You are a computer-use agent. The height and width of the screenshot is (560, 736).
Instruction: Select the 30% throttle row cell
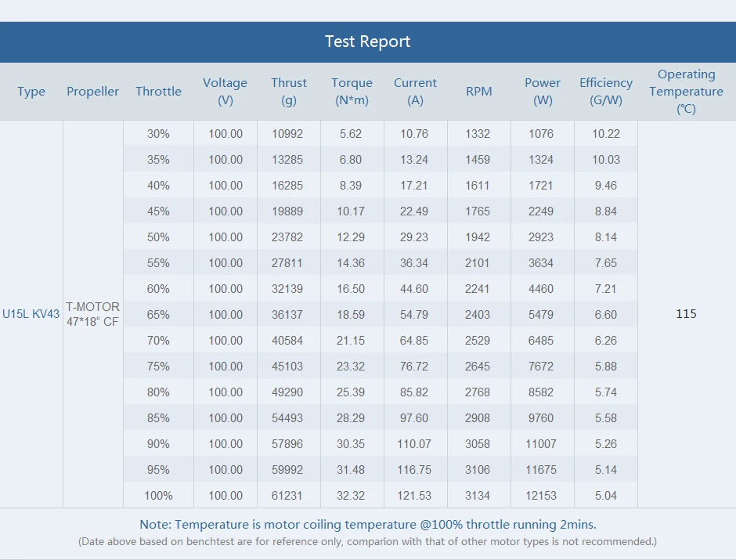point(158,134)
